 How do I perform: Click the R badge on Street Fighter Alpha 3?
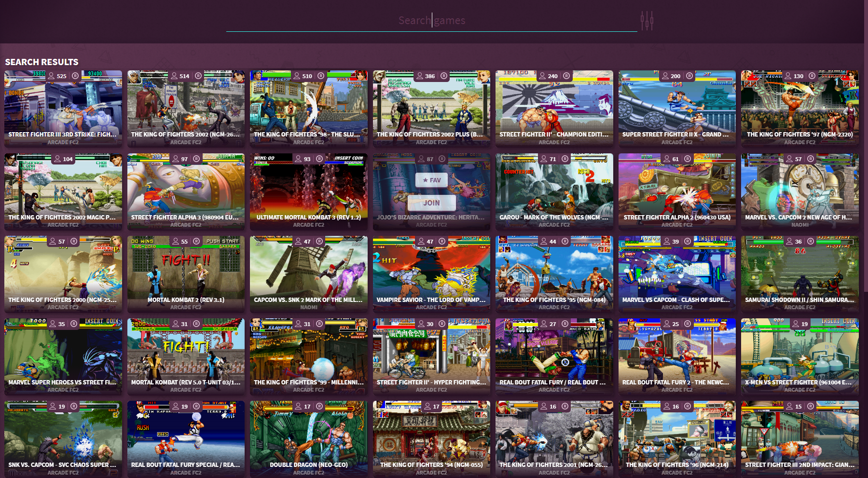(196, 159)
